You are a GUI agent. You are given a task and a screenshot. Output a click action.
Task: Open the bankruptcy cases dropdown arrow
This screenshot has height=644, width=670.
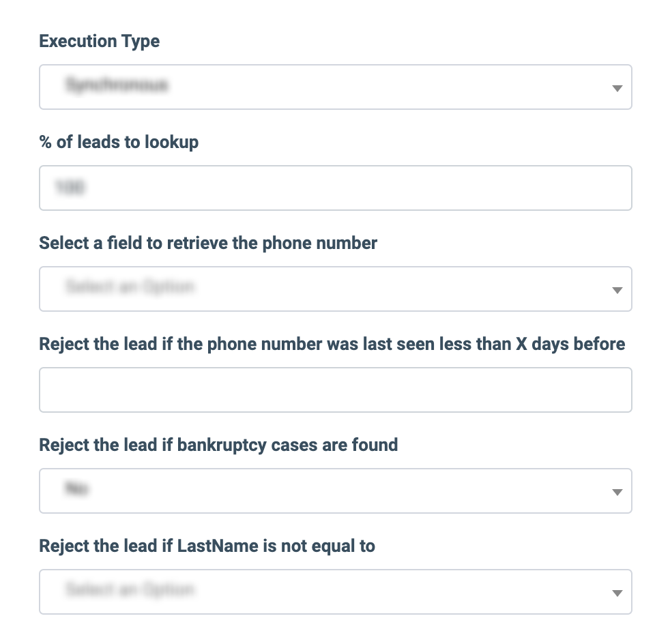coord(617,492)
